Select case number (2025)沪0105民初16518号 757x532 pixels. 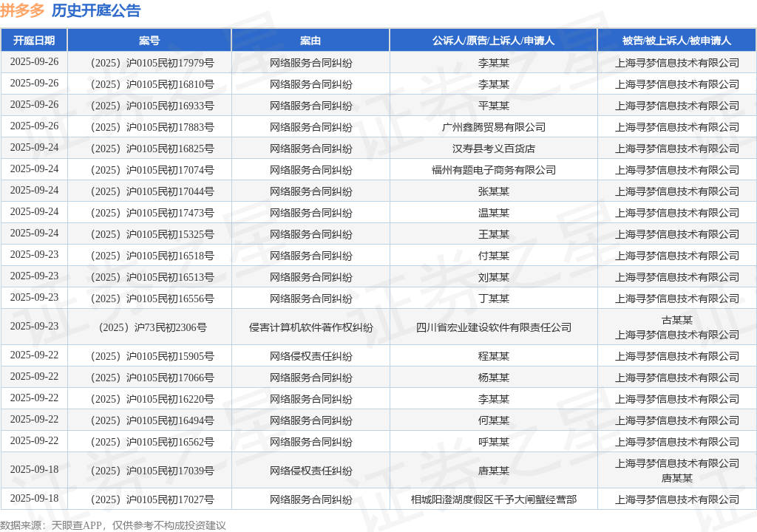pyautogui.click(x=152, y=256)
